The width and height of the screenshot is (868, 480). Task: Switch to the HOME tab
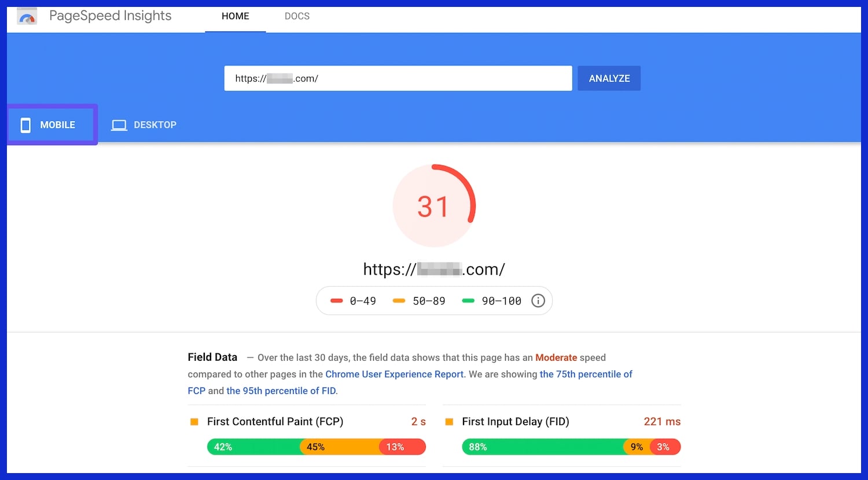point(235,16)
